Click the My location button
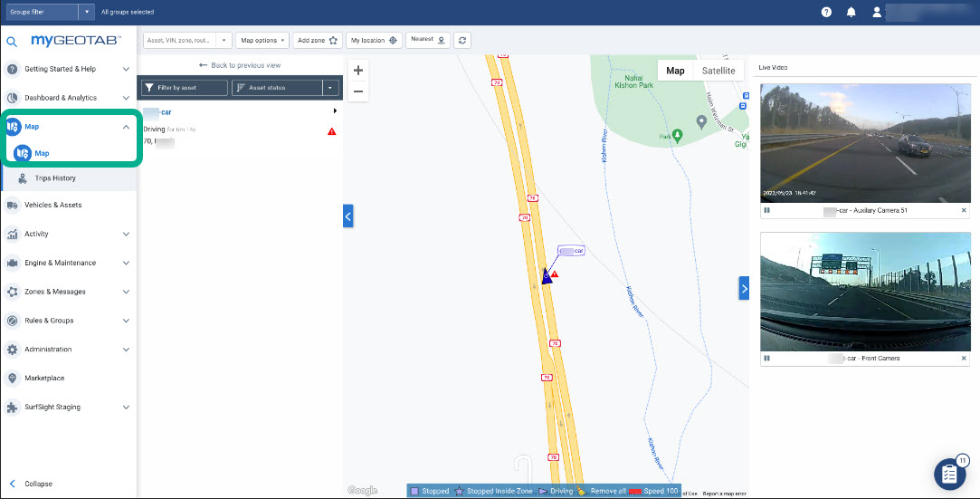The width and height of the screenshot is (980, 499). click(x=374, y=40)
